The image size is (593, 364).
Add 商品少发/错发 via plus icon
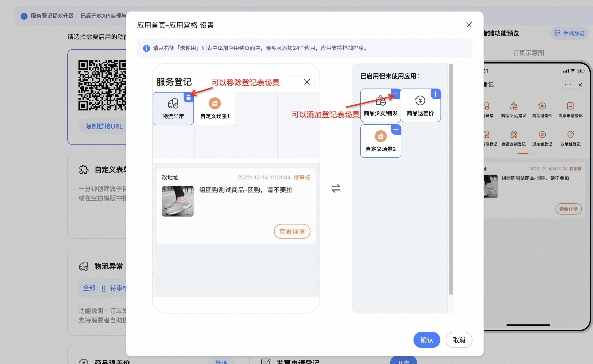click(x=396, y=94)
